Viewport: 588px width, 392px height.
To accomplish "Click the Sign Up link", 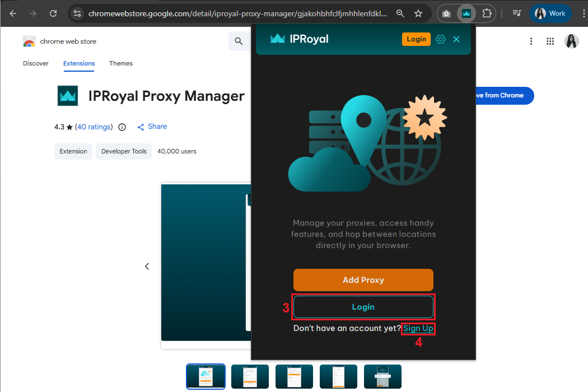I will (x=418, y=329).
